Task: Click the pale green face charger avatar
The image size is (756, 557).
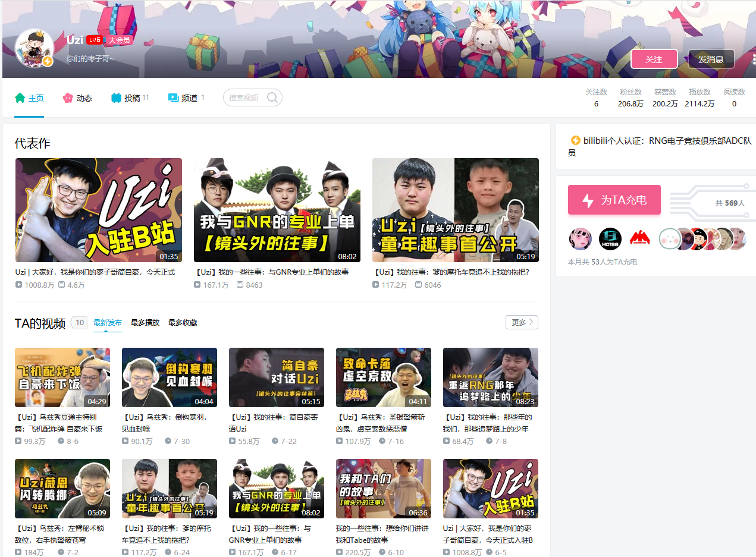Action: 669,238
